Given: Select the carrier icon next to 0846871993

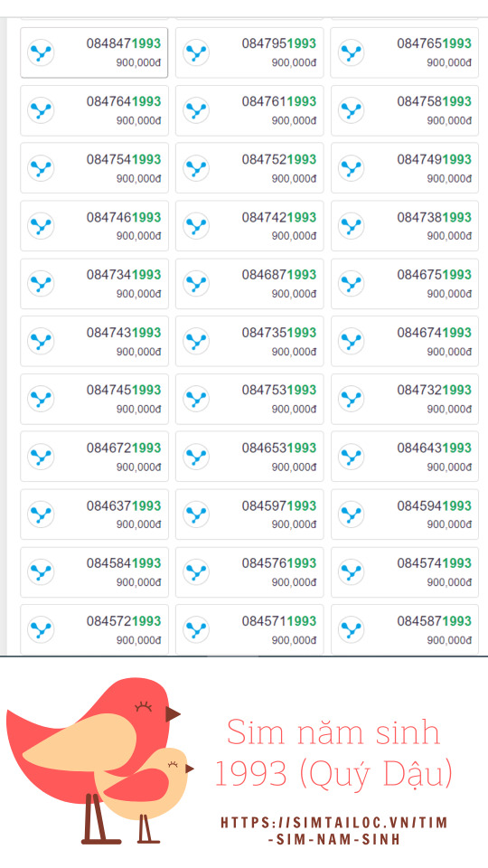Looking at the screenshot, I should (x=196, y=283).
